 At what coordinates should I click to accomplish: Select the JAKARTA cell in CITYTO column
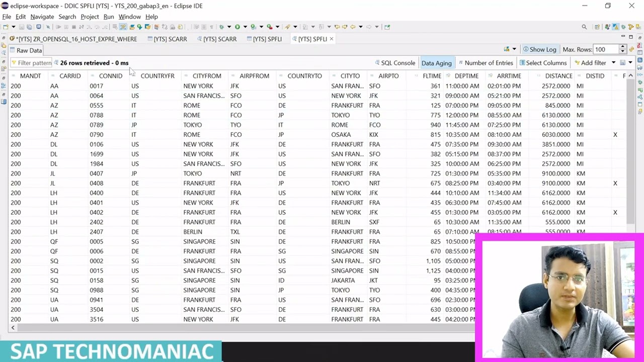tap(343, 281)
